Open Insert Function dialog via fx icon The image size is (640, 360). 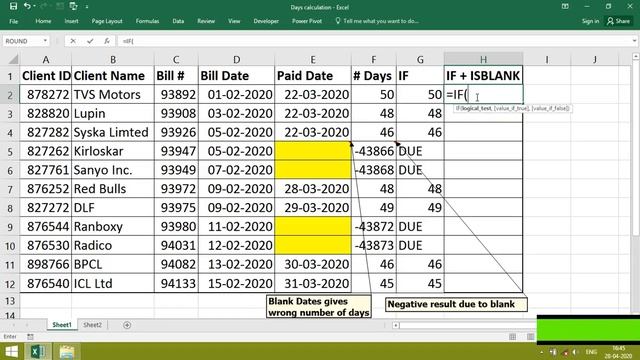tap(107, 41)
